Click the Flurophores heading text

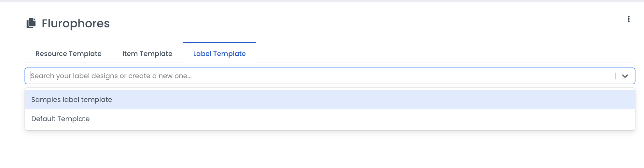point(76,23)
